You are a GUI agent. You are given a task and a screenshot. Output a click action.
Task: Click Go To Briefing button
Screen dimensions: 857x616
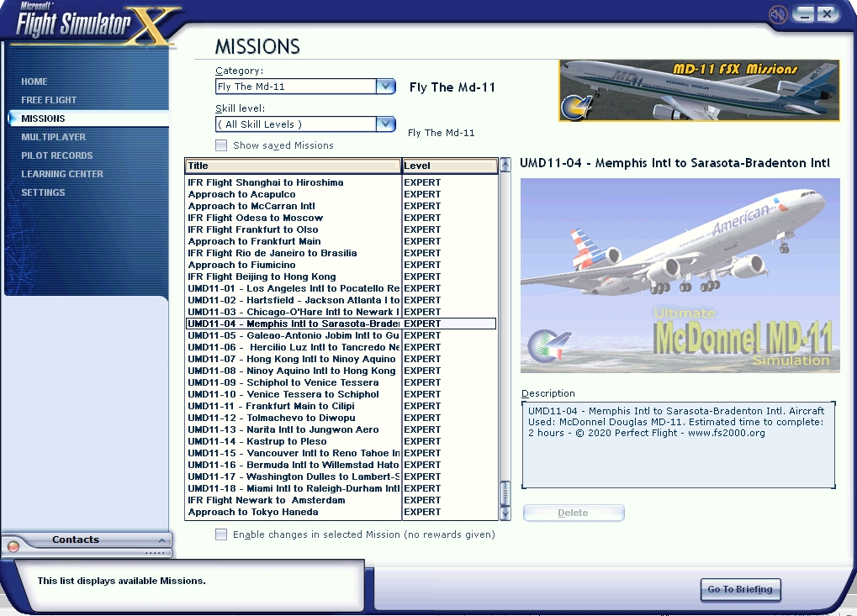point(741,589)
